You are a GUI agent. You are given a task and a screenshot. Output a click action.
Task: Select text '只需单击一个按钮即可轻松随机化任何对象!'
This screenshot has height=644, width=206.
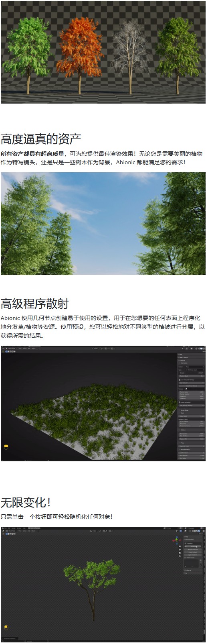point(57,517)
